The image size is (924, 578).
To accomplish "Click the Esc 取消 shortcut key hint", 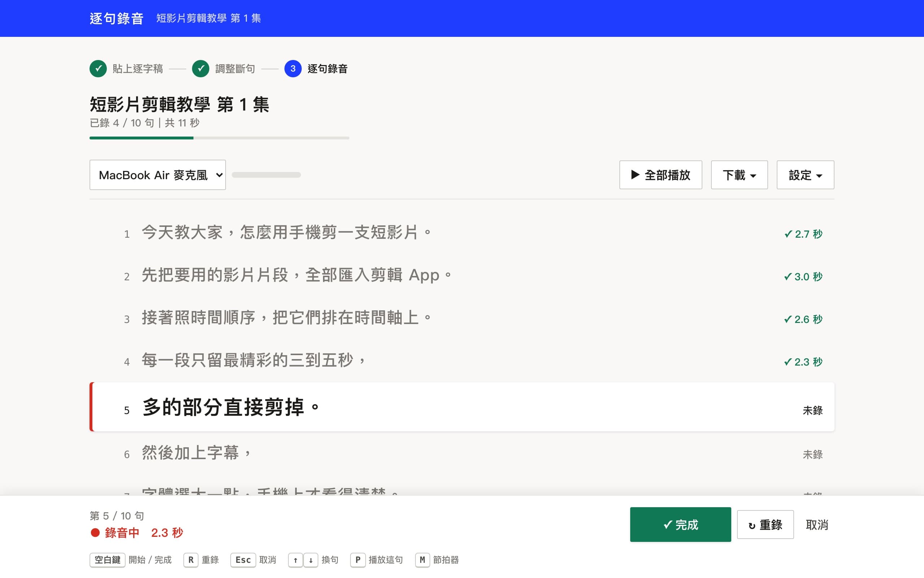I will click(243, 560).
